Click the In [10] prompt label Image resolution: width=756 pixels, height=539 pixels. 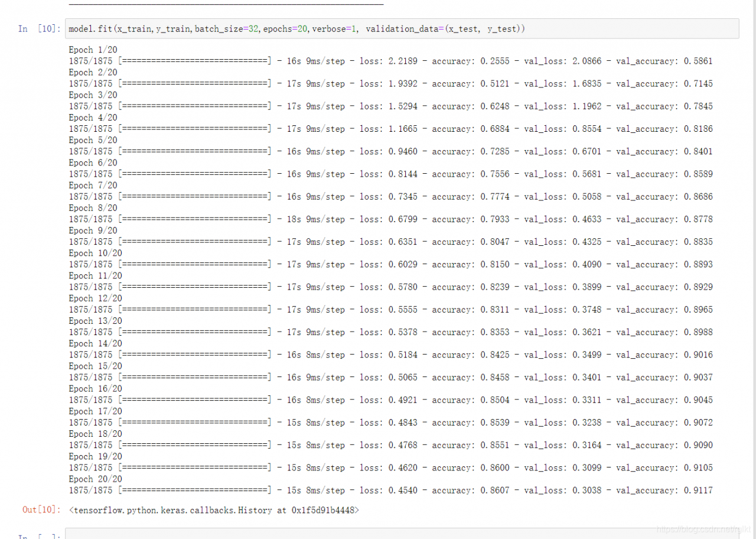[x=39, y=28]
